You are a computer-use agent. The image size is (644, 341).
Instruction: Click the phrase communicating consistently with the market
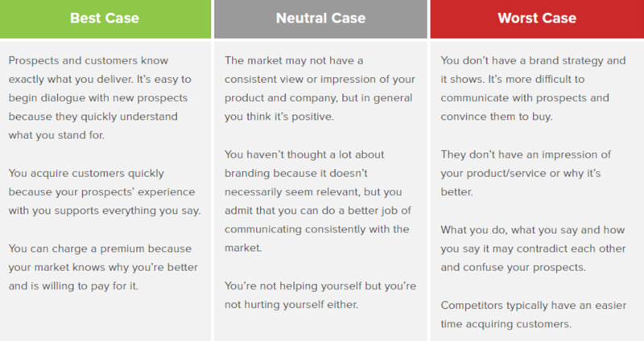[x=316, y=238]
